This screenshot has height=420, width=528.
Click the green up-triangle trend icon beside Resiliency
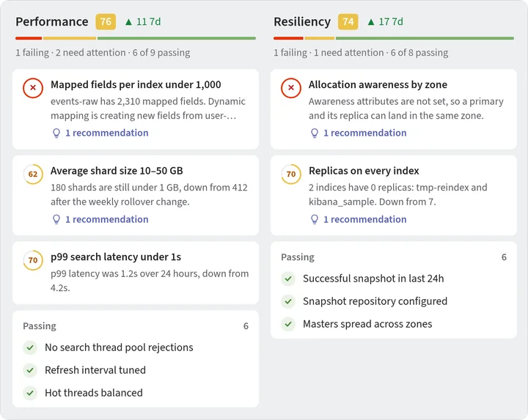(371, 22)
